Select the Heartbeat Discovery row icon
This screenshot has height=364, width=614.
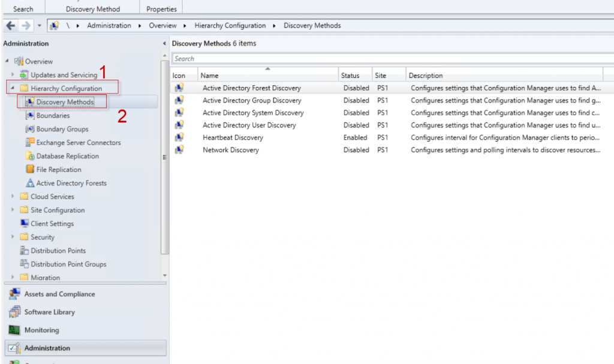pyautogui.click(x=179, y=137)
